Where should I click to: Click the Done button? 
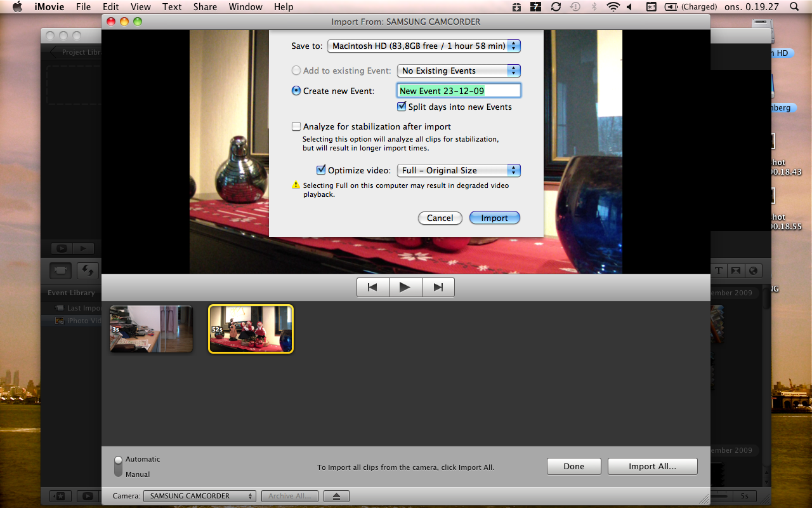pyautogui.click(x=574, y=466)
